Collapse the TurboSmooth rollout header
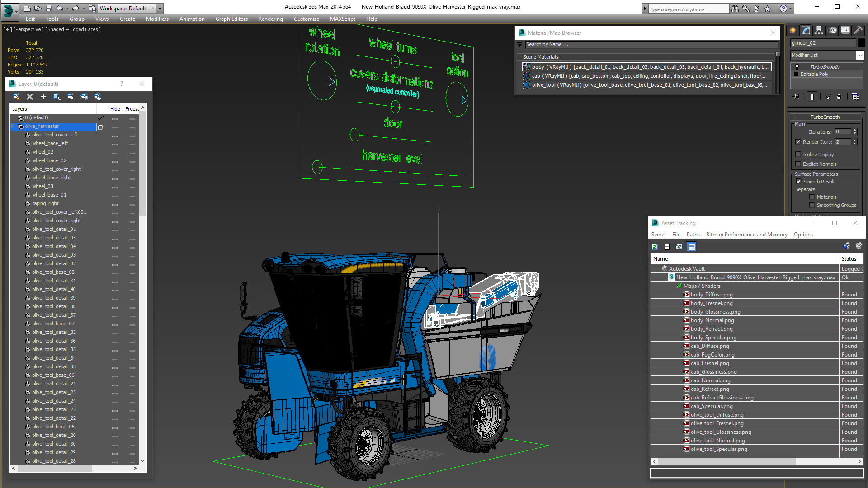The height and width of the screenshot is (488, 868). (x=825, y=117)
